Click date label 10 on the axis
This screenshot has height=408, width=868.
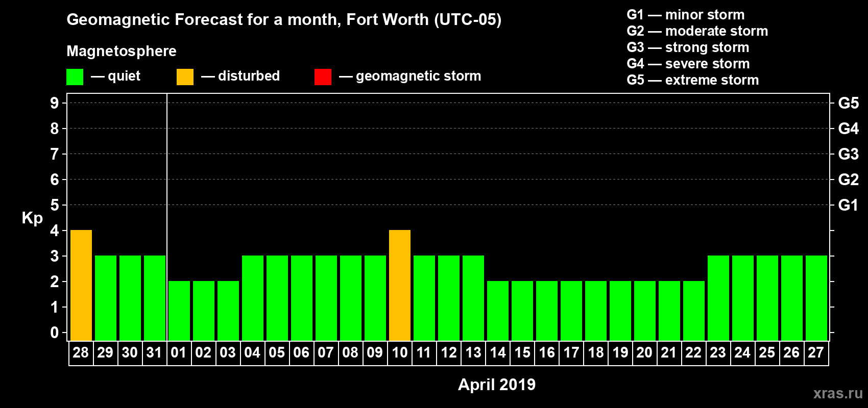400,353
